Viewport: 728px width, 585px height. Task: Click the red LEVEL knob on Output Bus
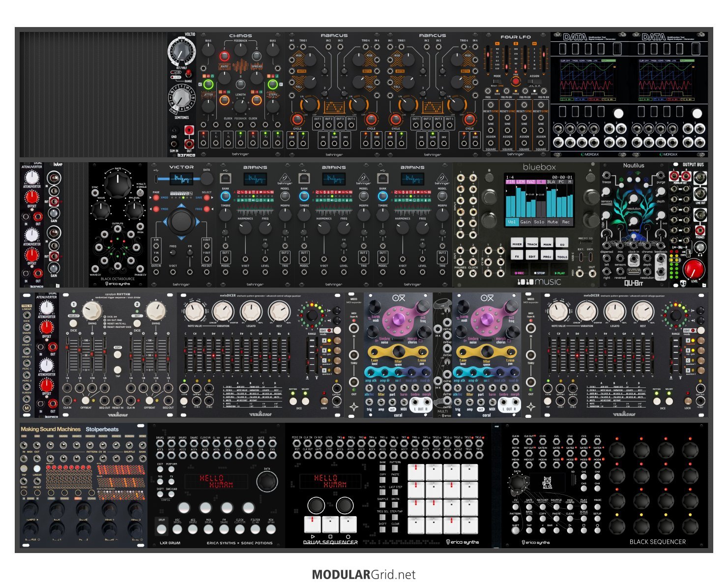coord(694,268)
